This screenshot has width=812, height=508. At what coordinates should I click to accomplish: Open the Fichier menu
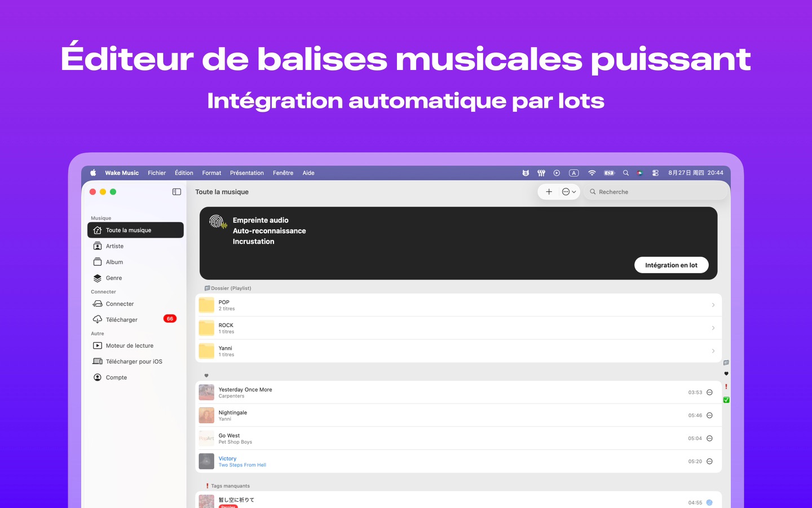click(x=157, y=173)
